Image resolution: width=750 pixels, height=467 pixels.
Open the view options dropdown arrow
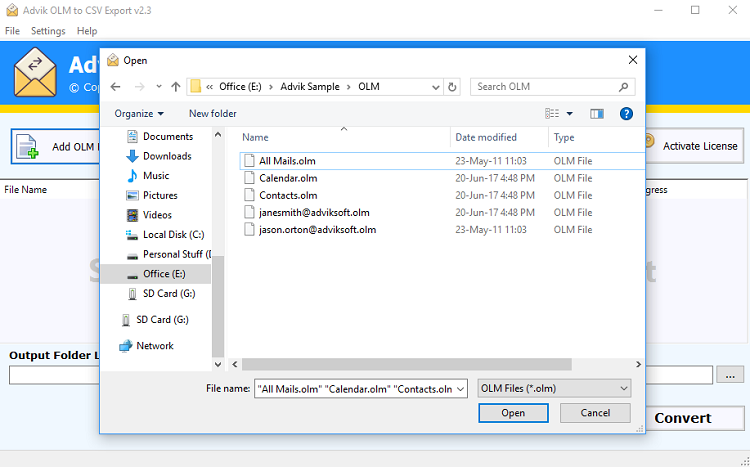(x=570, y=114)
